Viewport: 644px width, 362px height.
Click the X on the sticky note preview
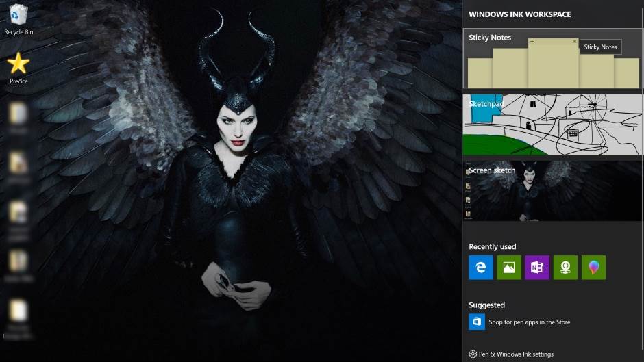pos(574,42)
